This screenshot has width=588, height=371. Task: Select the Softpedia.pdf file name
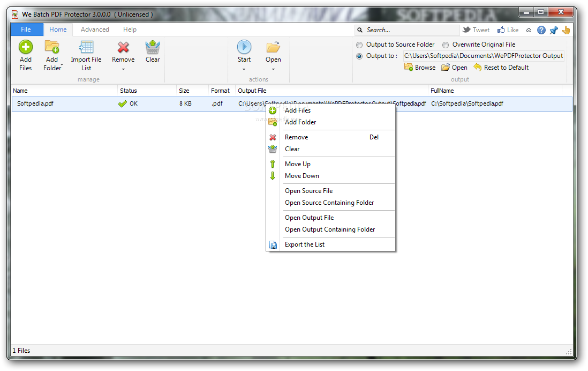point(35,103)
